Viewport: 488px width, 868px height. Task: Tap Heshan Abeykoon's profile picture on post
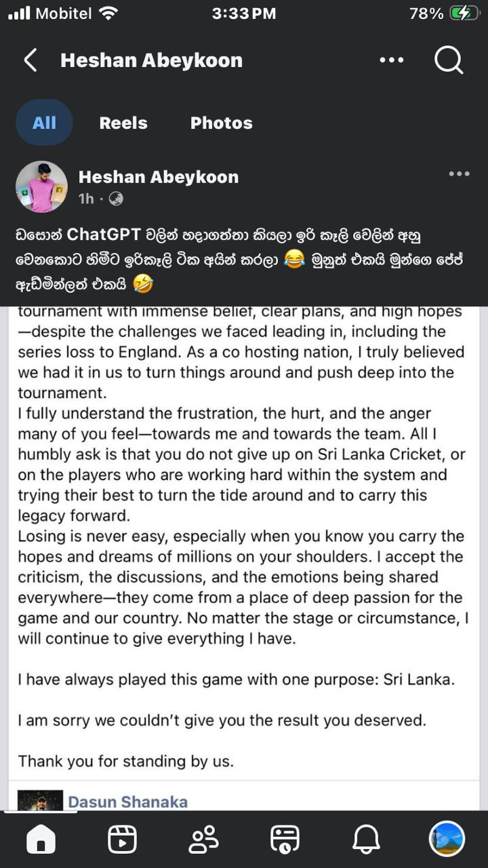tap(41, 186)
